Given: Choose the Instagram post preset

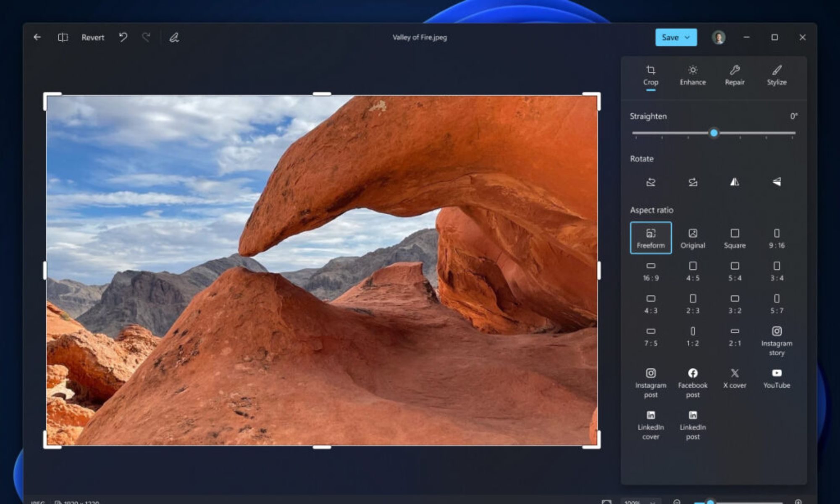Looking at the screenshot, I should click(651, 383).
